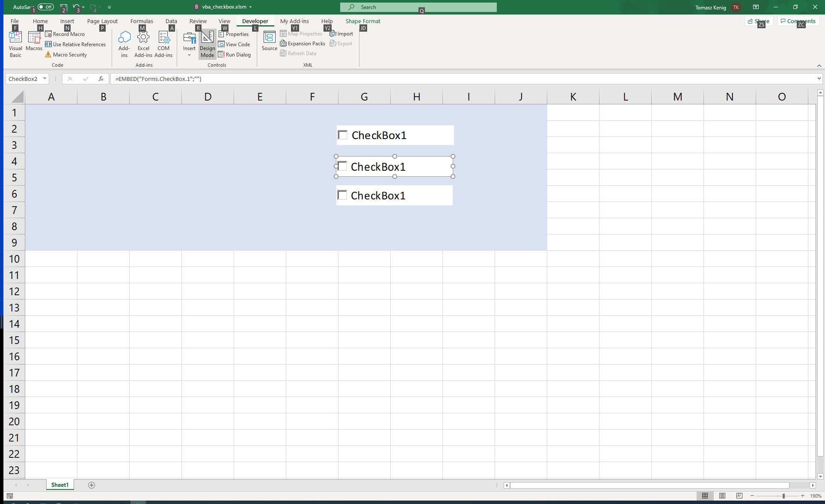Click the Share button
825x504 pixels.
pos(758,21)
